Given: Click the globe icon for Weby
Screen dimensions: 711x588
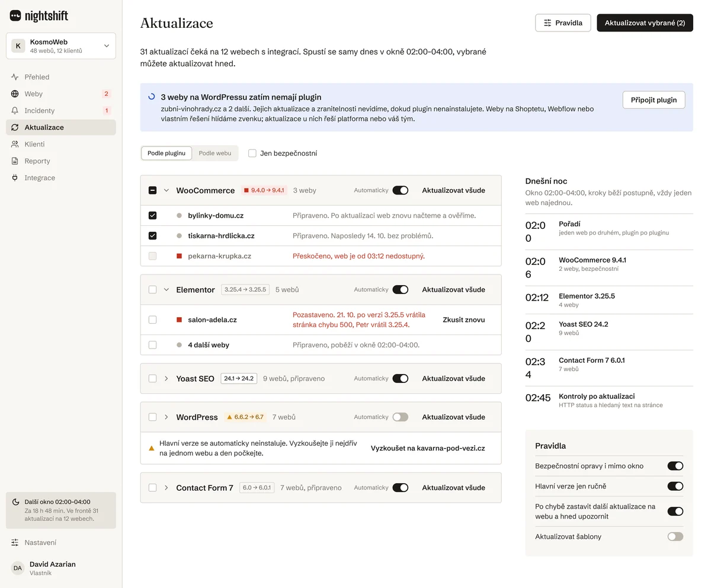Looking at the screenshot, I should coord(15,94).
